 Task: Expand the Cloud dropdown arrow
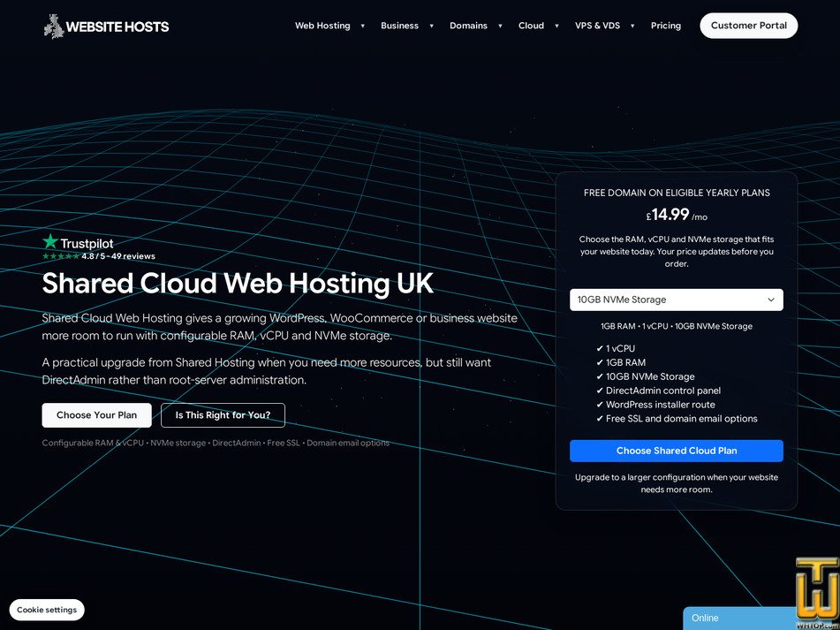pyautogui.click(x=556, y=26)
